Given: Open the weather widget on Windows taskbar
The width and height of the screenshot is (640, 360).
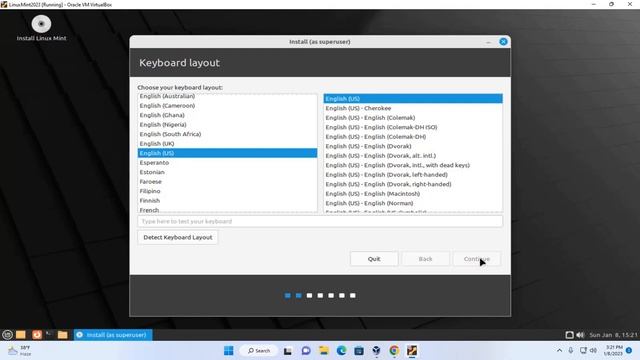Looking at the screenshot, I should [x=20, y=351].
